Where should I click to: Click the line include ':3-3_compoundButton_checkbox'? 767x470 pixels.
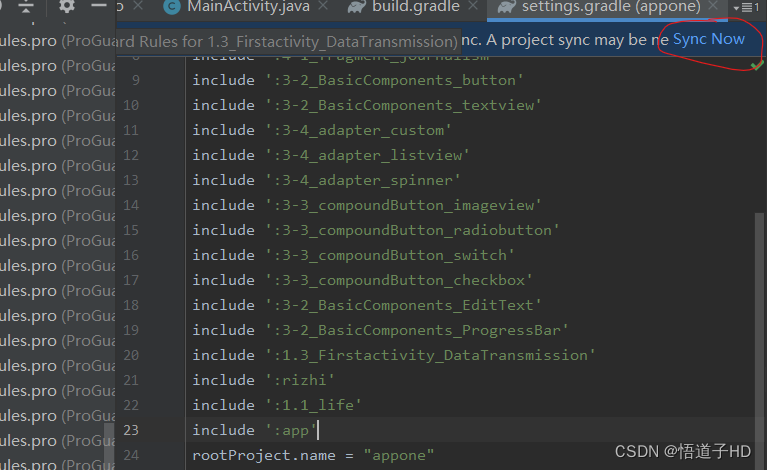pos(362,280)
